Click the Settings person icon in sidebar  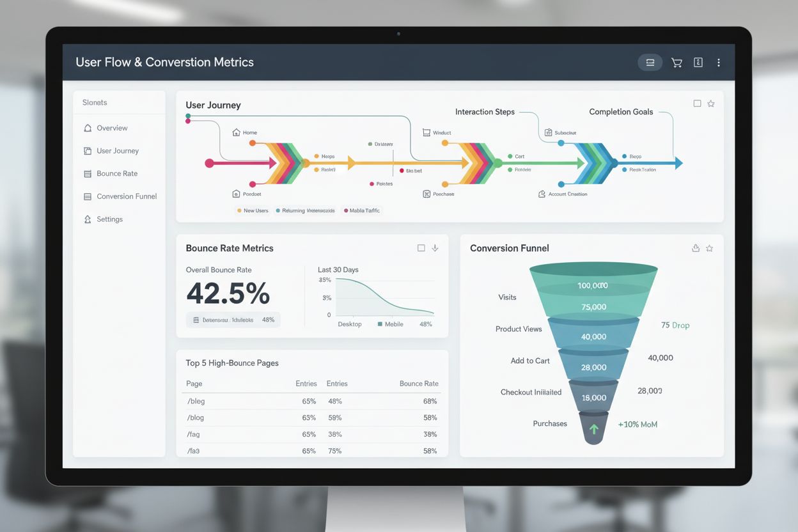pyautogui.click(x=89, y=219)
